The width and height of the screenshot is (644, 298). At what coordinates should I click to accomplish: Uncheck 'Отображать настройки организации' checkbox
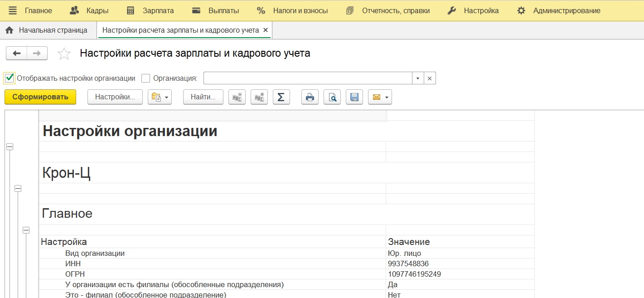(x=10, y=78)
